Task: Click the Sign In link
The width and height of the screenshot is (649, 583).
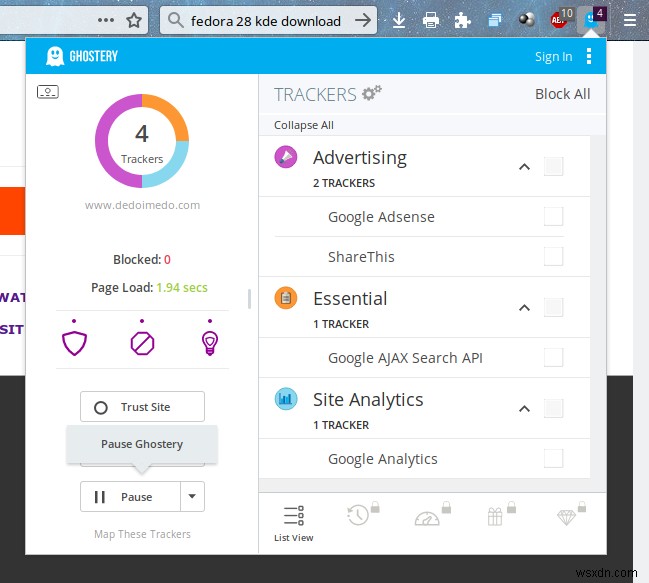Action: click(553, 56)
